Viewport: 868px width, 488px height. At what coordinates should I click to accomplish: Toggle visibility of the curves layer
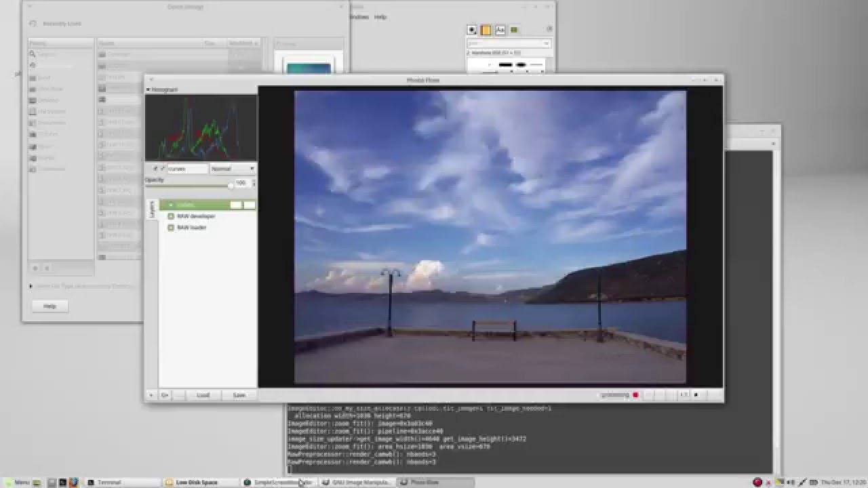[171, 205]
